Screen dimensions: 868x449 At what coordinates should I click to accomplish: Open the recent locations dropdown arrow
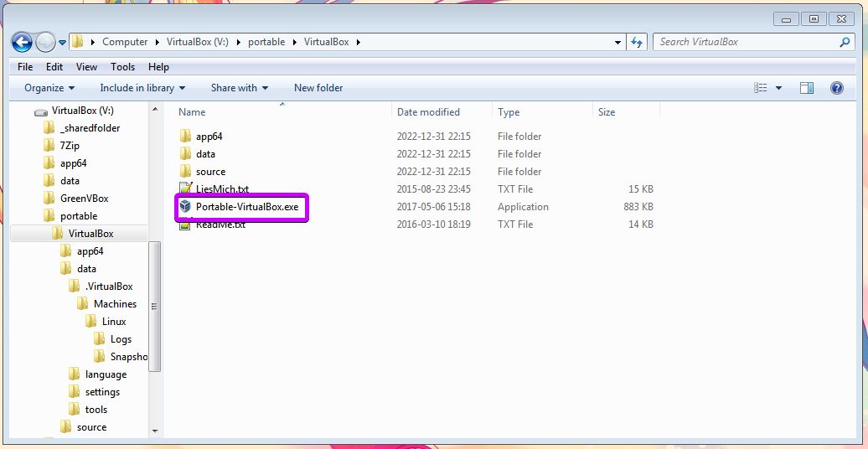[63, 42]
